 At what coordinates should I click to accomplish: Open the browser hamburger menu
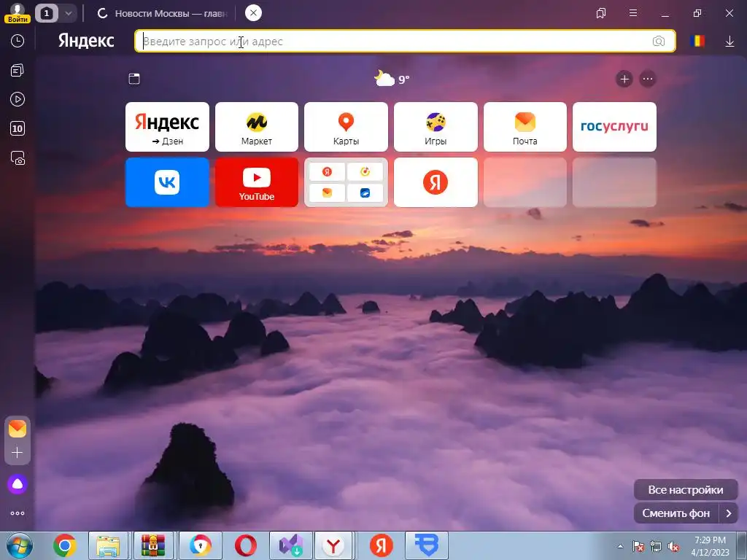point(633,13)
